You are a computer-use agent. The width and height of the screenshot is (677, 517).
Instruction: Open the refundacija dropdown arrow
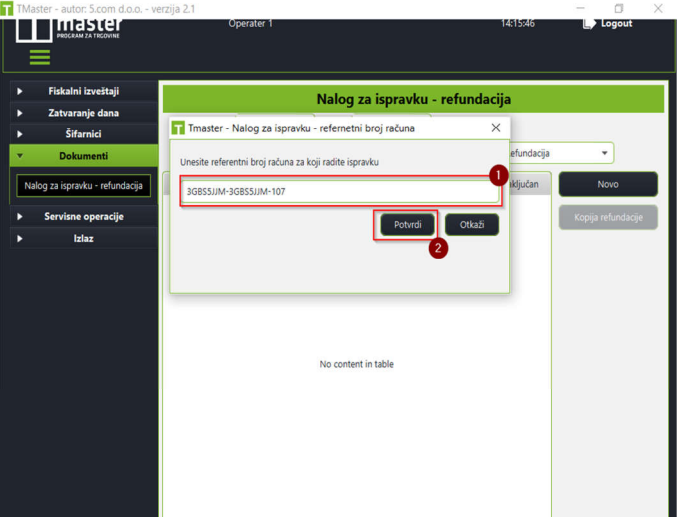point(604,153)
